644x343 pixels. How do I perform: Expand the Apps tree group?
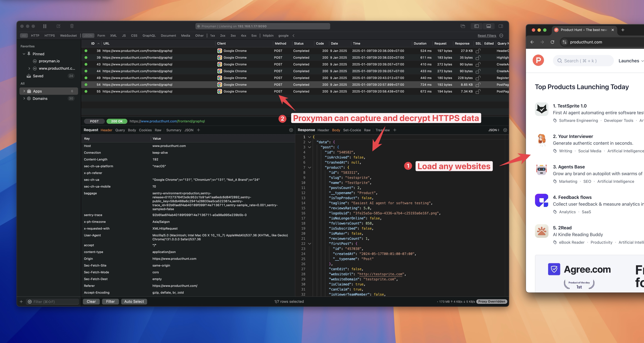tap(24, 91)
